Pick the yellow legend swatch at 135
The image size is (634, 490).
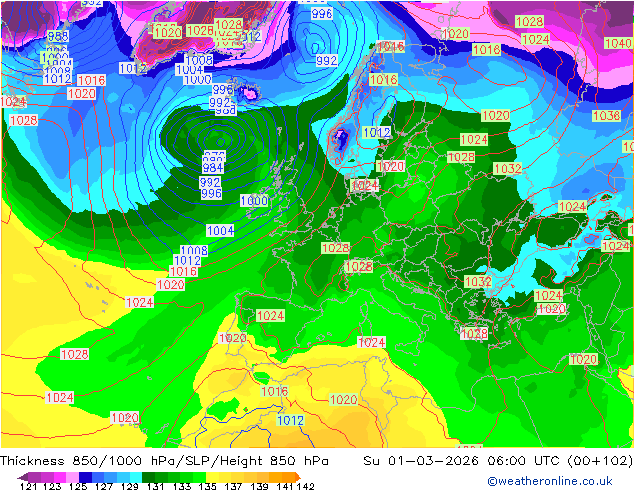(212, 477)
